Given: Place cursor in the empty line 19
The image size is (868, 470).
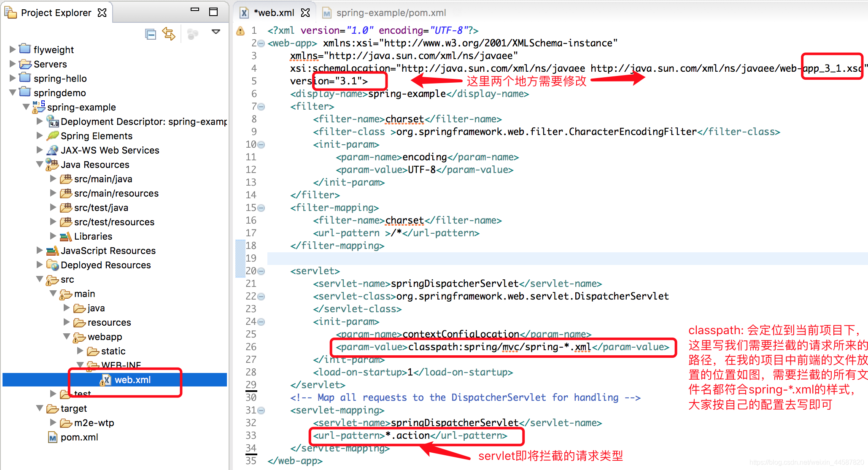Looking at the screenshot, I should tap(567, 258).
